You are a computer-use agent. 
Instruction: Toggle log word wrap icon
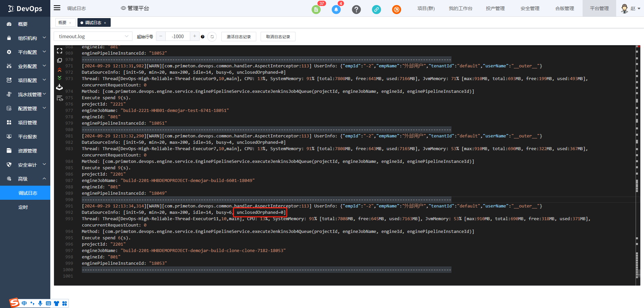point(60,99)
